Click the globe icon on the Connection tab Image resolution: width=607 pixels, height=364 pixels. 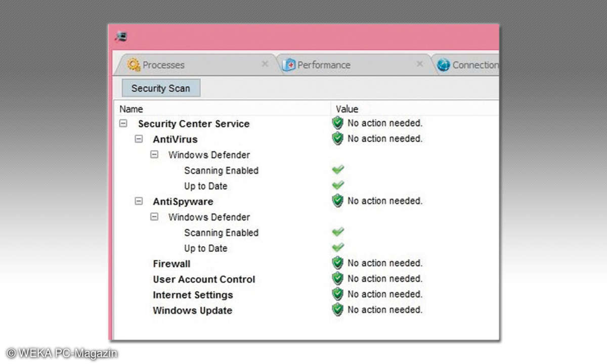click(x=444, y=65)
